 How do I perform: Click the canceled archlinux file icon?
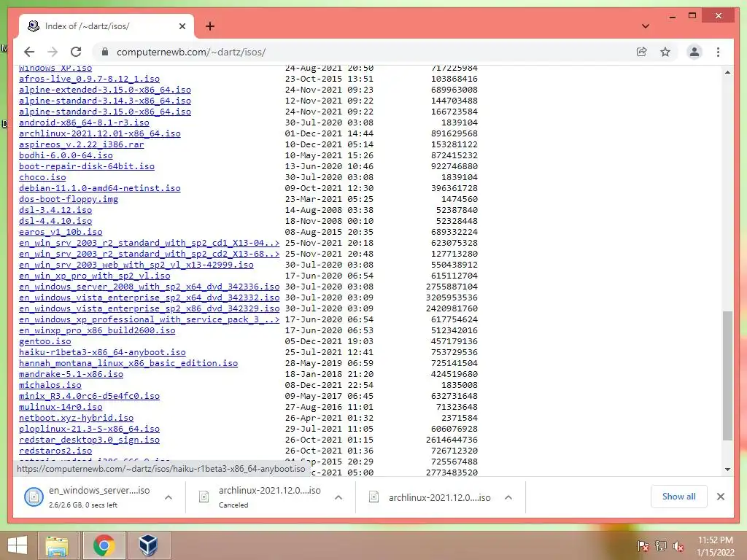204,497
